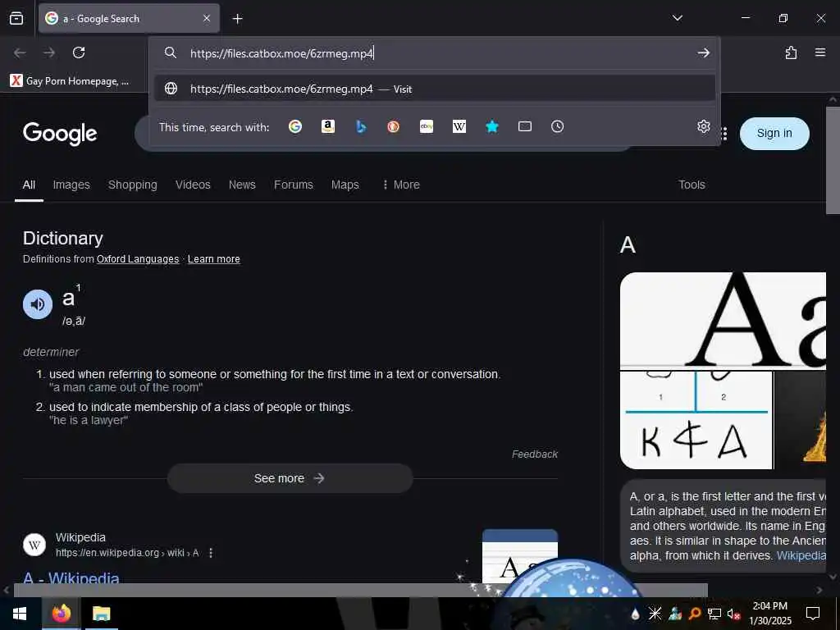Search this time with Bing

coord(361,126)
